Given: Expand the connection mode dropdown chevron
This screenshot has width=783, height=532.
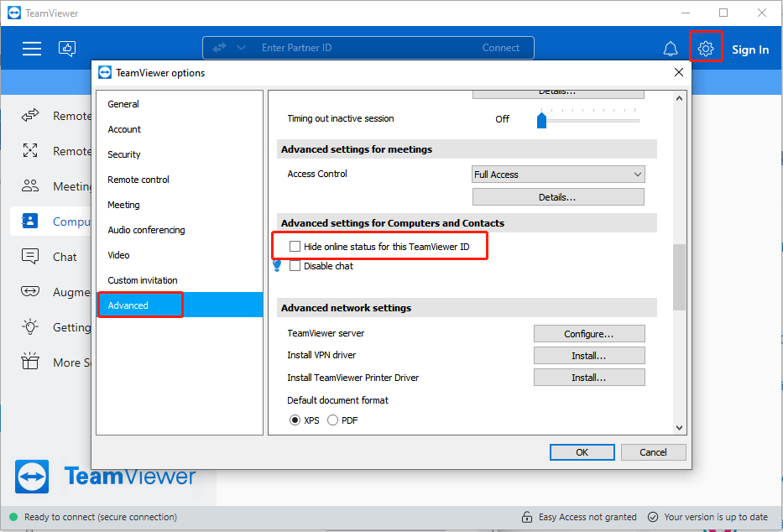Looking at the screenshot, I should pos(241,48).
